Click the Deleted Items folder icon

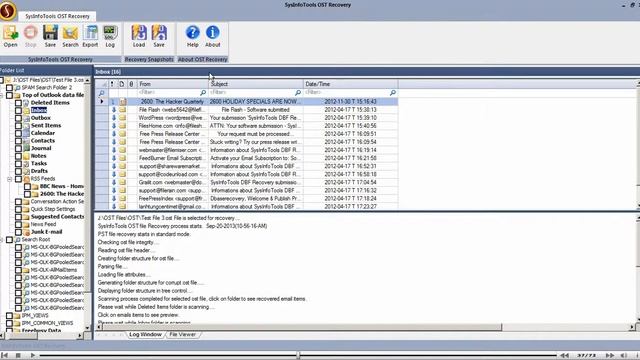pyautogui.click(x=27, y=102)
